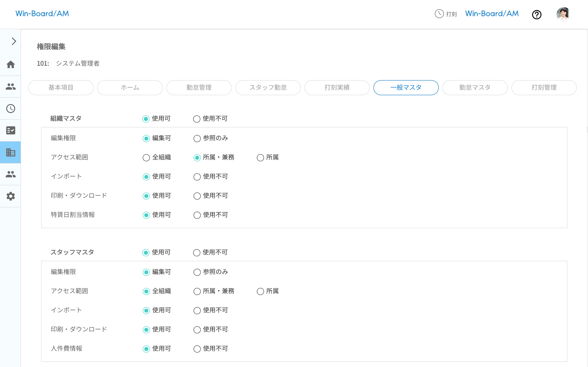The width and height of the screenshot is (588, 367).
Task: Choose 参照のみ for スタッフマスタ edit permission
Action: pos(197,272)
